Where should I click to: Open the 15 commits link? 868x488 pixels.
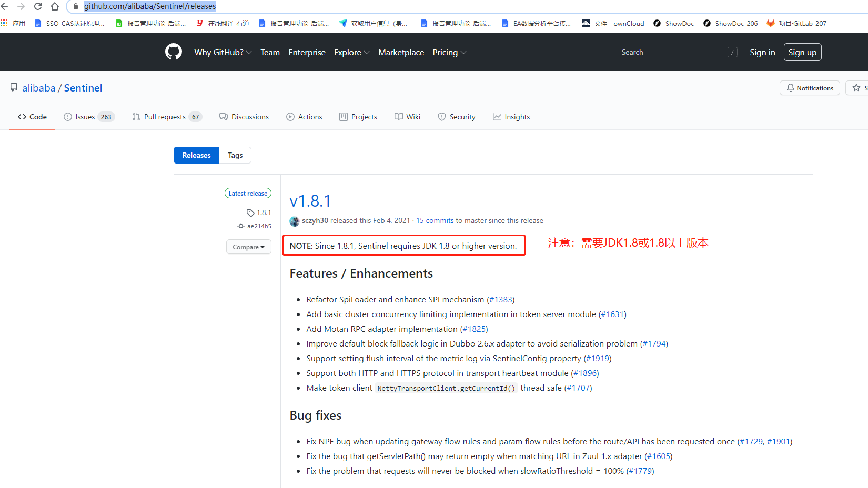tap(435, 220)
